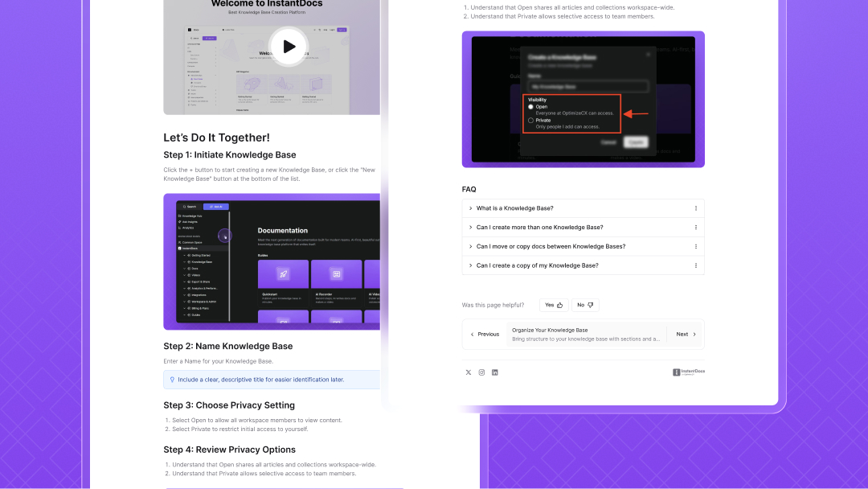Vote Yes, page was helpful
Image resolution: width=868 pixels, height=489 pixels.
[x=554, y=305]
